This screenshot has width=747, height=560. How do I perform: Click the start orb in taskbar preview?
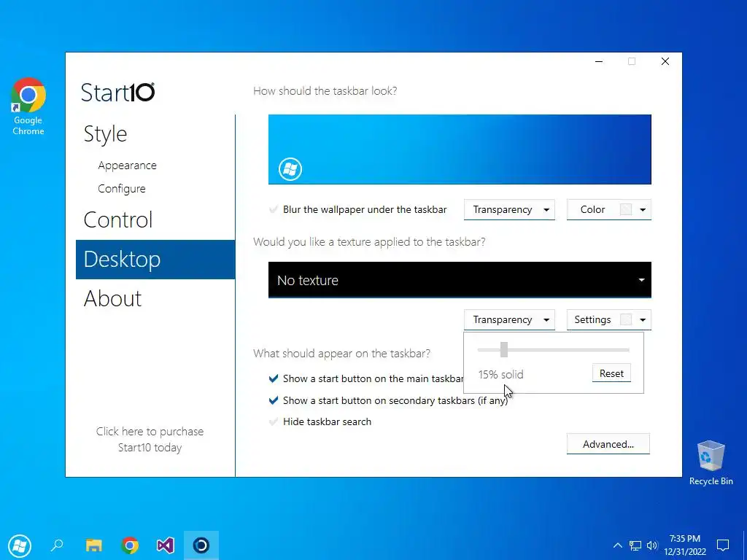pyautogui.click(x=290, y=169)
